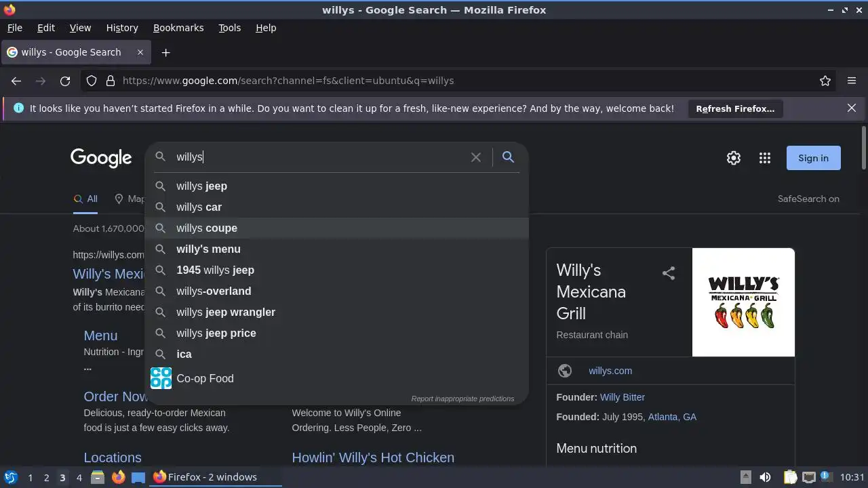Open network status tray icon
Screen dimensions: 868x488
[x=808, y=477]
